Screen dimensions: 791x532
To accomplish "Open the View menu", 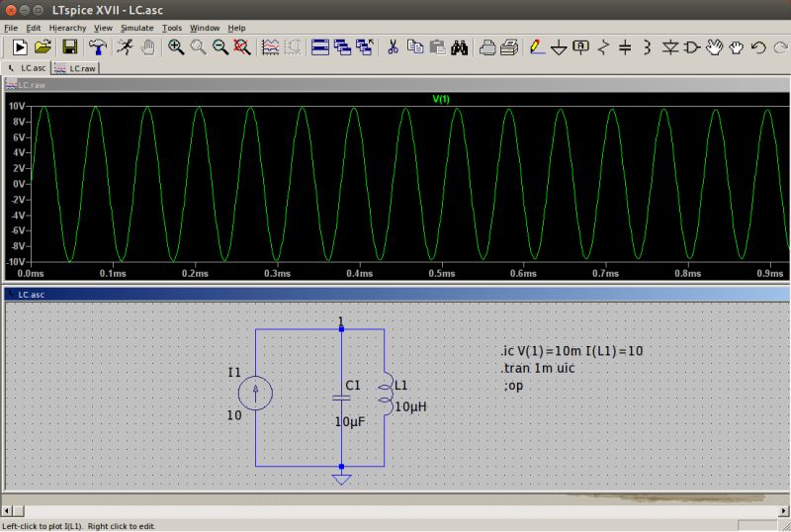I will [103, 28].
